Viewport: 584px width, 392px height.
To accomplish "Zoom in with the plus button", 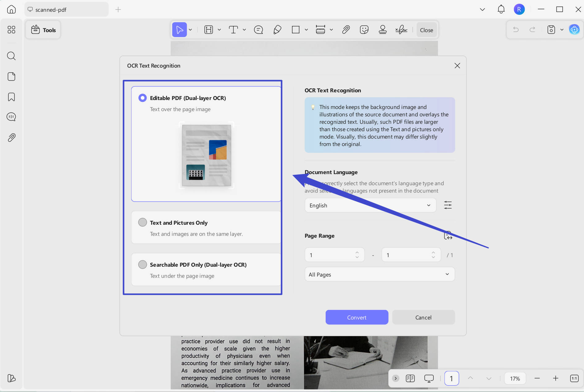I will point(556,378).
